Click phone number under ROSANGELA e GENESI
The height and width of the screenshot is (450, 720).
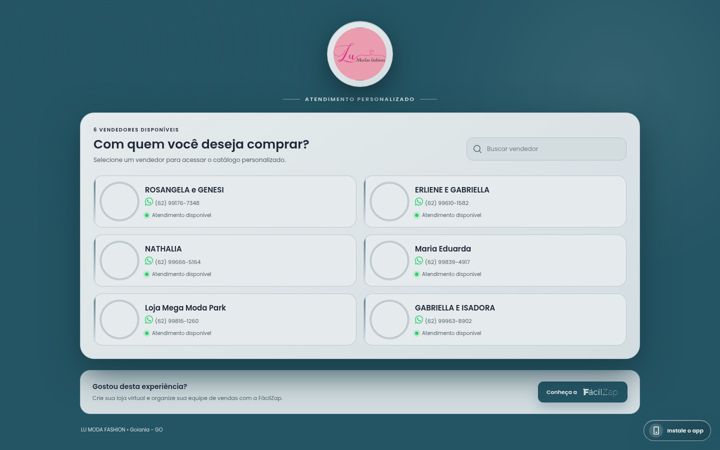click(177, 203)
